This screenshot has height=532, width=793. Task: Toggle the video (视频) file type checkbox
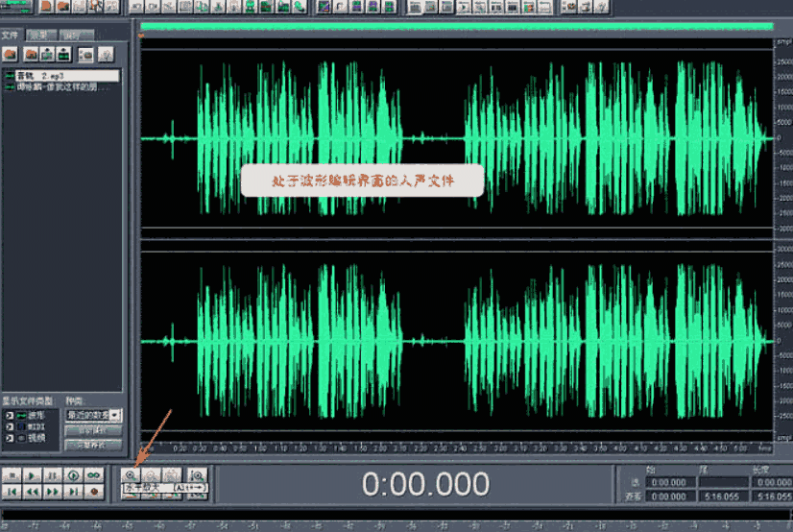point(9,438)
